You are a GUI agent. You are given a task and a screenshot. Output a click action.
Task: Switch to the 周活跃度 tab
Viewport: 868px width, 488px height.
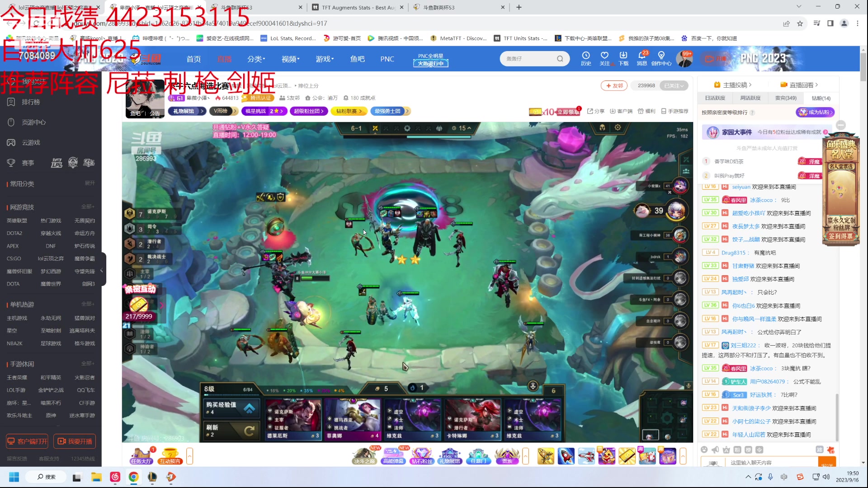(750, 98)
